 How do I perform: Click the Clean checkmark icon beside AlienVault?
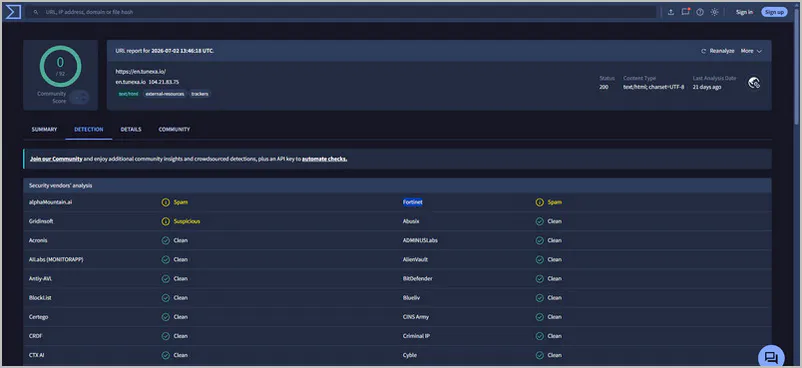[x=539, y=259]
